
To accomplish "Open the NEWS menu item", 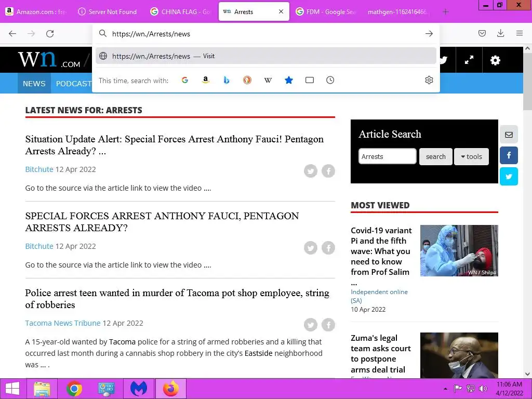I will pos(34,84).
